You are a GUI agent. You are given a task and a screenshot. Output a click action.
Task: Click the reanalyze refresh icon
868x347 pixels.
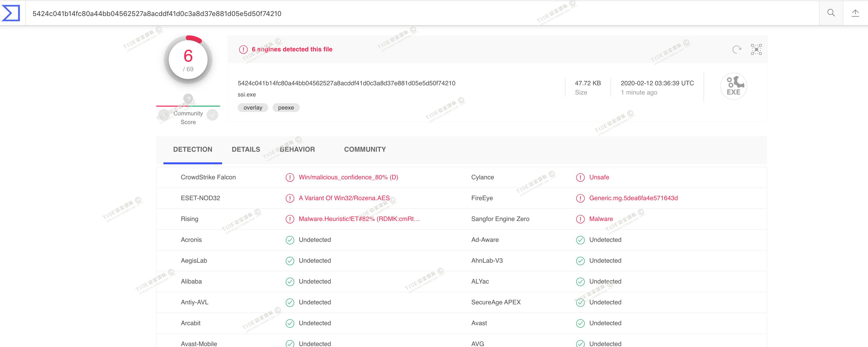point(737,49)
